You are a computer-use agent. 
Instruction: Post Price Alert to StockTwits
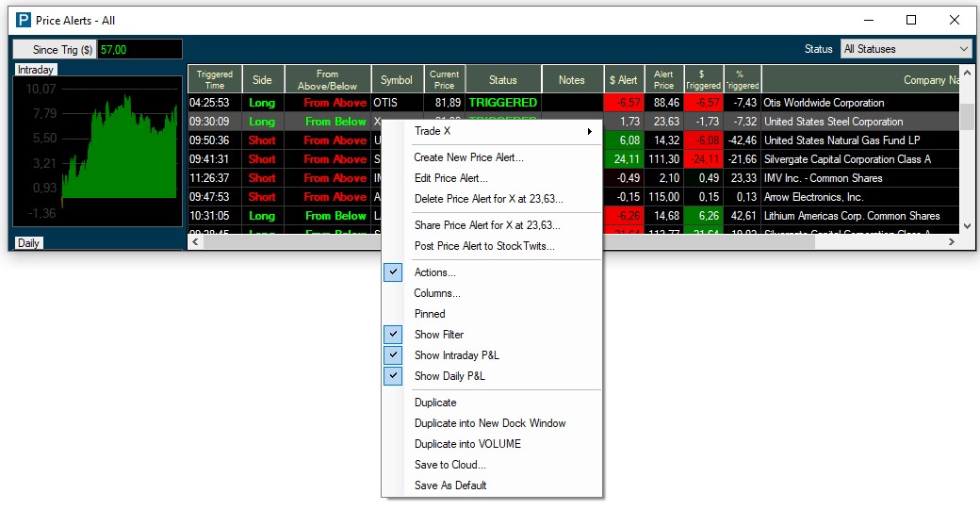tap(484, 246)
